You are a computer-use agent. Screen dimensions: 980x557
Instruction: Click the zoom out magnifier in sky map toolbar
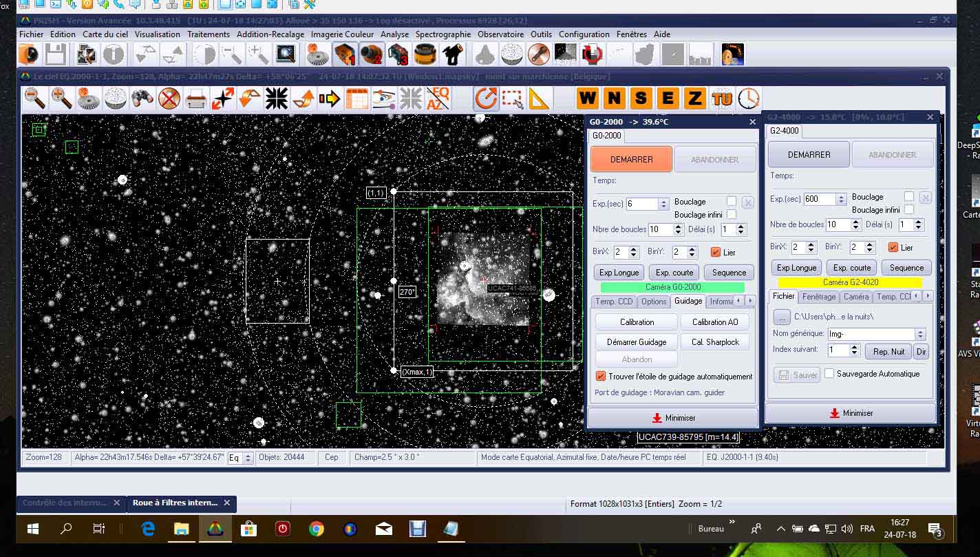[35, 98]
